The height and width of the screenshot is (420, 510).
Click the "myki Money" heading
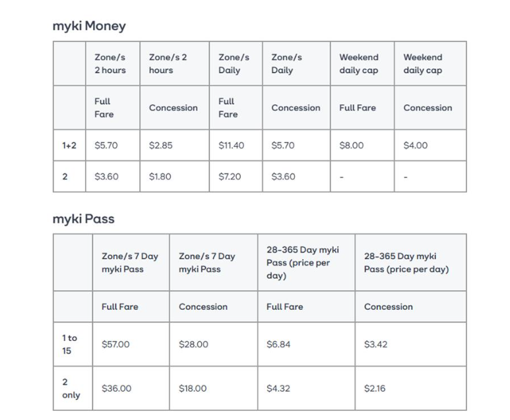(x=89, y=26)
